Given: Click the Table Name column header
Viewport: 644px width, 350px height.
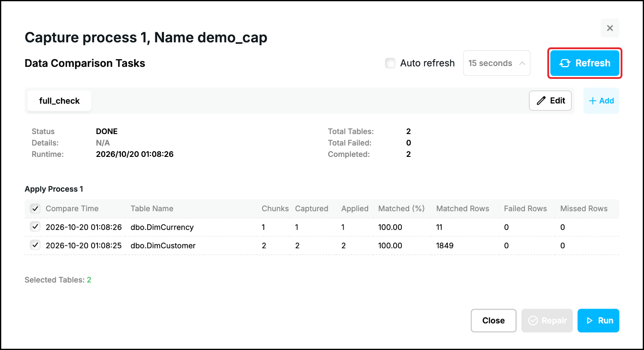Looking at the screenshot, I should point(152,209).
